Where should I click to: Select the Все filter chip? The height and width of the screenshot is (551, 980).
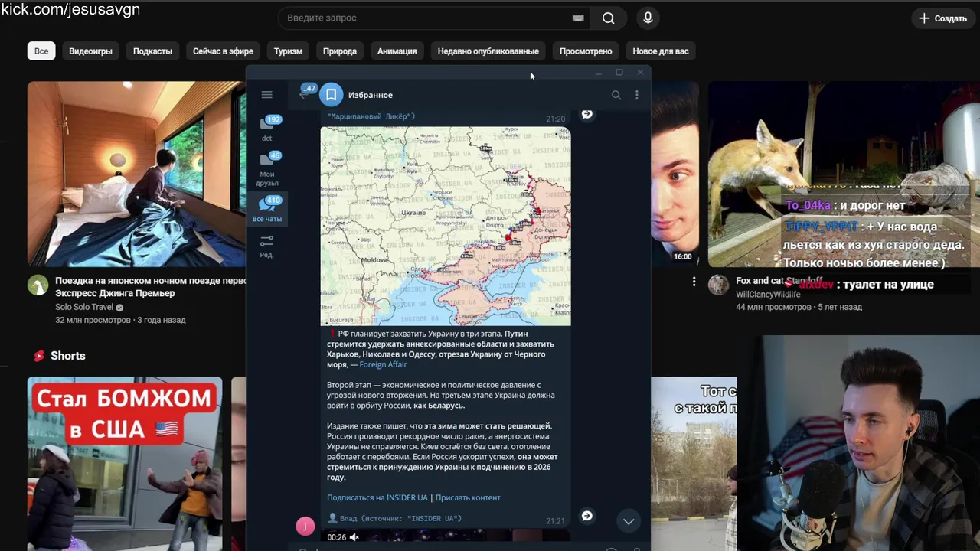tap(41, 51)
